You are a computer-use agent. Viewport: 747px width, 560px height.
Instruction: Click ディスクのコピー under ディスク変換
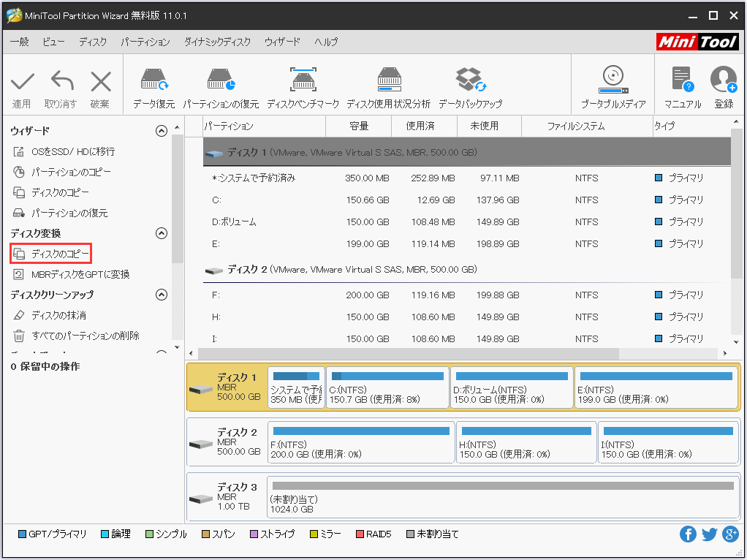[x=51, y=254]
